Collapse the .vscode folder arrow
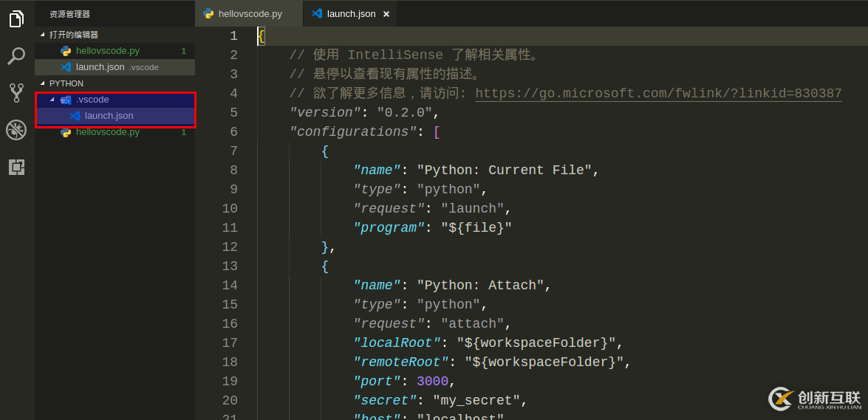The height and width of the screenshot is (420, 868). point(52,100)
